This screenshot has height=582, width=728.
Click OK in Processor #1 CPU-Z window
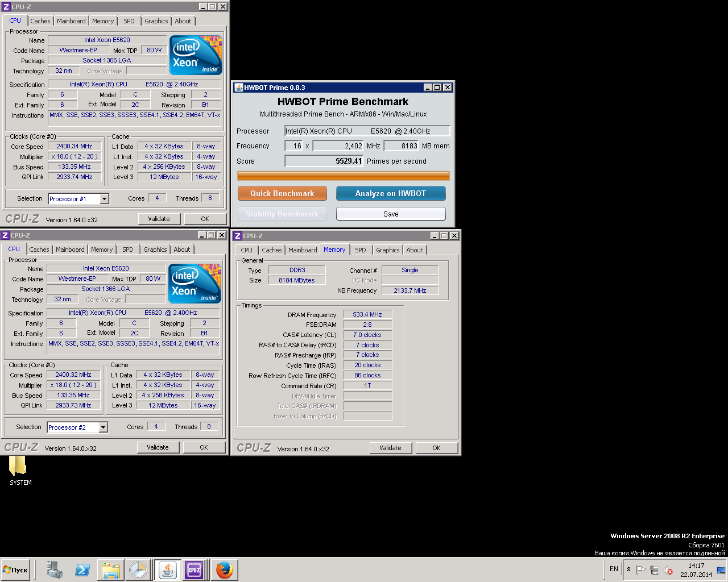pos(205,219)
